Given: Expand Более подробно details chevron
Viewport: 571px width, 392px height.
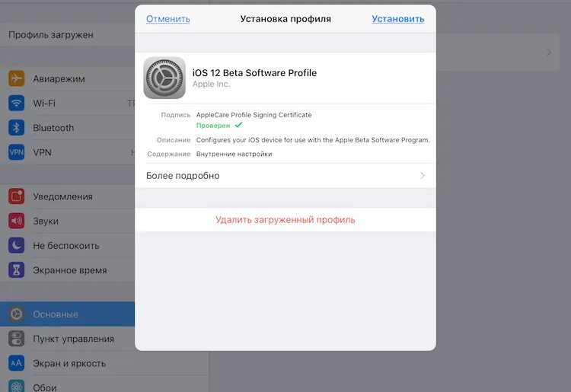Looking at the screenshot, I should pos(423,175).
